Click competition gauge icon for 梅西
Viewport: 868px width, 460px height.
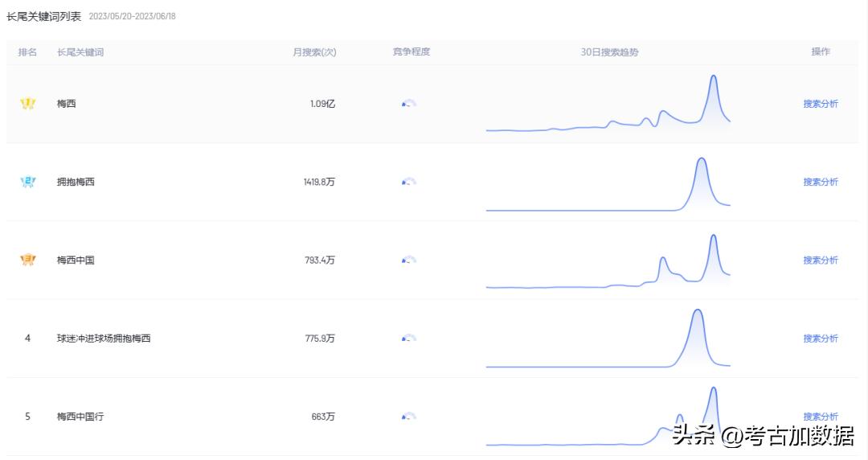409,104
